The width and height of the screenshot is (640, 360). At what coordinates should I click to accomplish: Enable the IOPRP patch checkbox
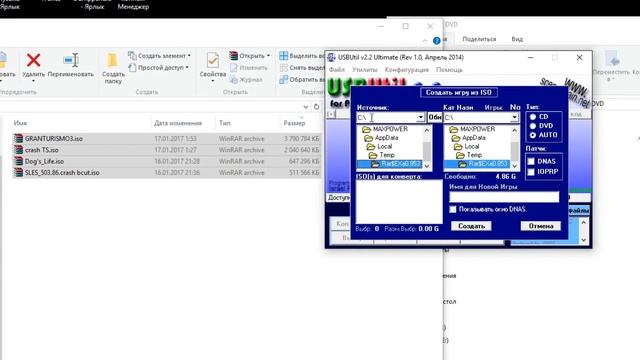click(x=531, y=172)
